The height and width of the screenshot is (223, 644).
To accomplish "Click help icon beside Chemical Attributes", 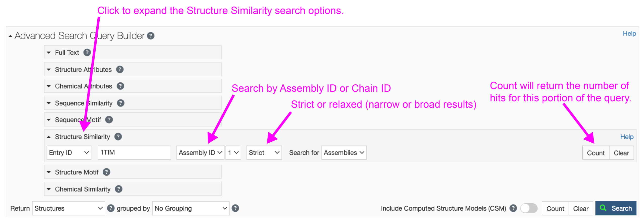I will pyautogui.click(x=120, y=86).
